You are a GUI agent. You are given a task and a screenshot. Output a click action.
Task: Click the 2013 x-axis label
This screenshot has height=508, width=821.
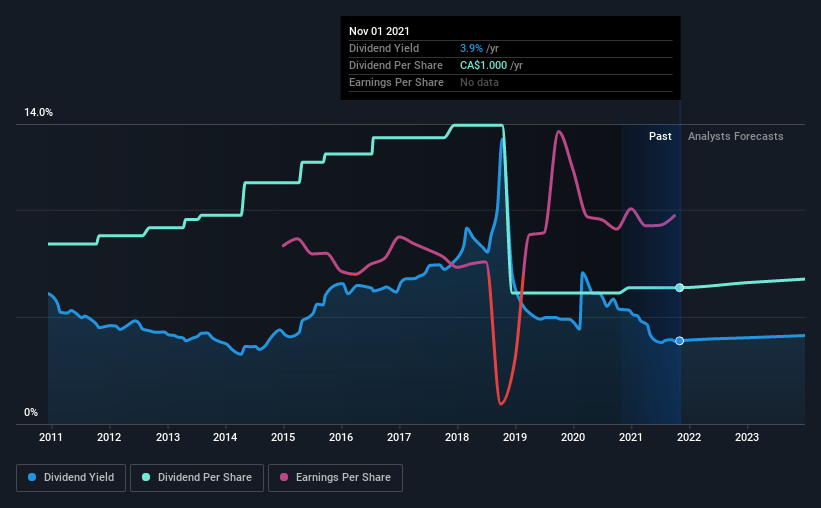coord(168,437)
